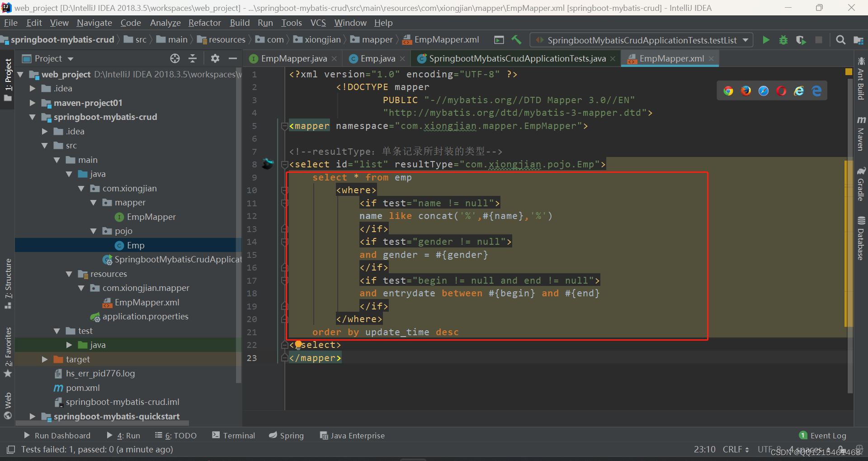Open the Database tool window
868x461 pixels.
[x=861, y=238]
